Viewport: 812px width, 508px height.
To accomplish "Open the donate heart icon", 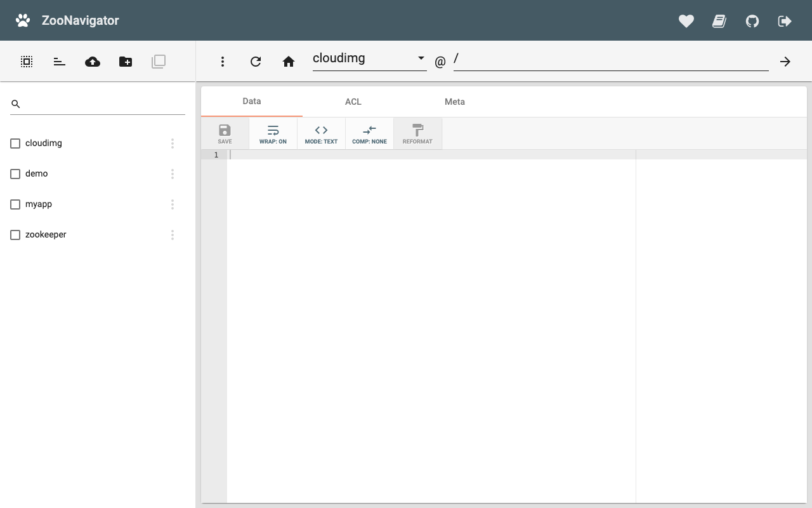I will [x=686, y=21].
